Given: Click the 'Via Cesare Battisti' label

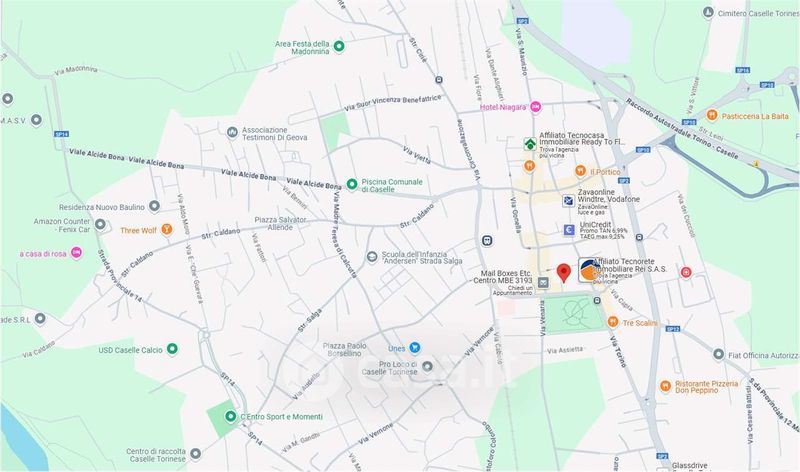Looking at the screenshot, I should (749, 414).
